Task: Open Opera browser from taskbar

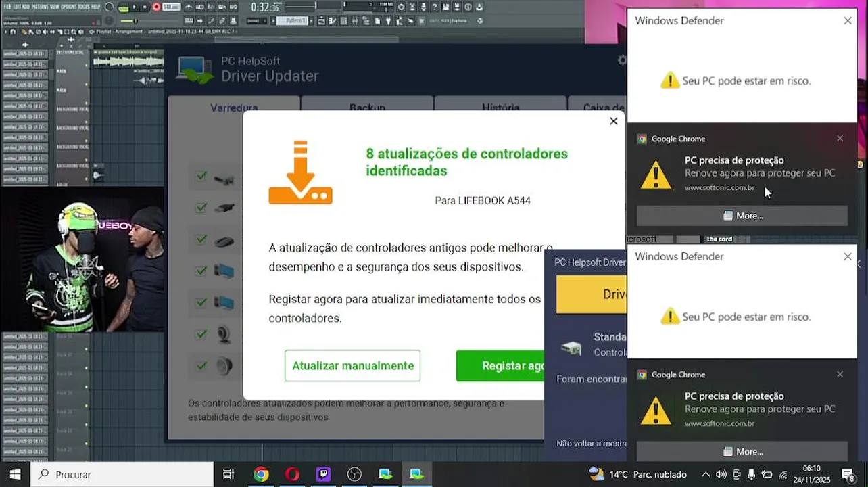Action: click(x=292, y=474)
